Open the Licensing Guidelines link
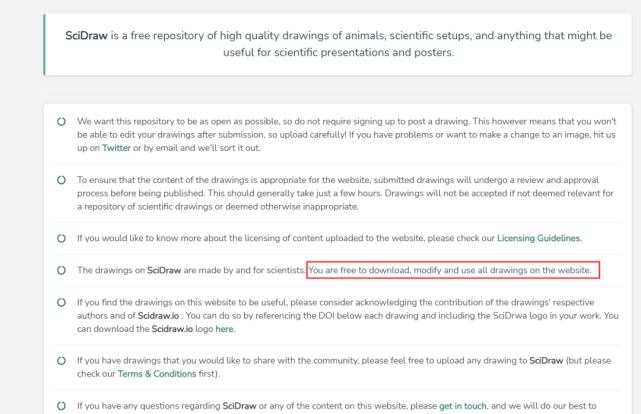The width and height of the screenshot is (641, 414). (538, 238)
